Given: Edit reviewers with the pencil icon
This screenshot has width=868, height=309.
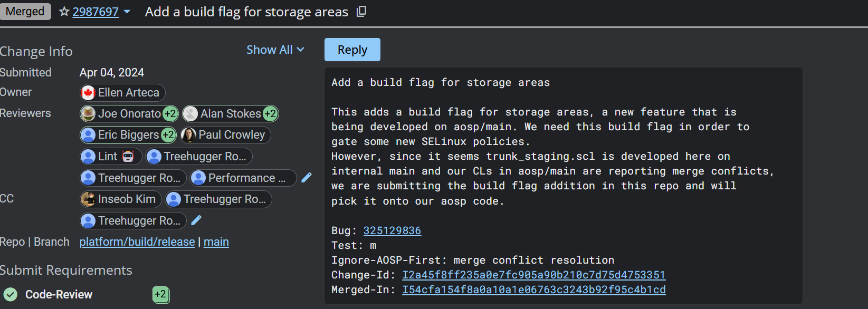Looking at the screenshot, I should point(307,178).
